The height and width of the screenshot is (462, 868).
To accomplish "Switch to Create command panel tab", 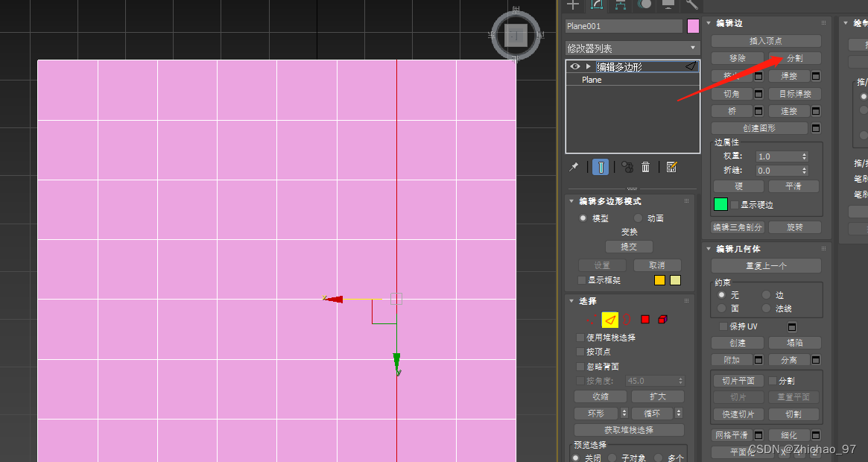I will (573, 4).
